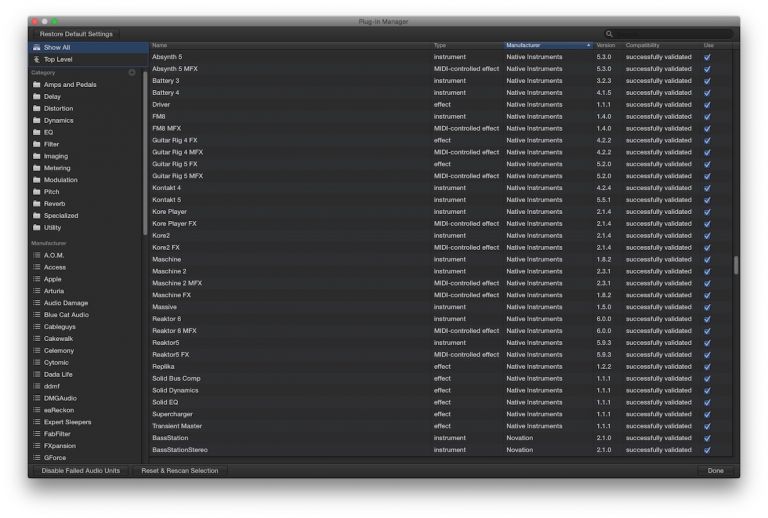Select Top Level in the sidebar
The image size is (768, 518).
pyautogui.click(x=88, y=59)
